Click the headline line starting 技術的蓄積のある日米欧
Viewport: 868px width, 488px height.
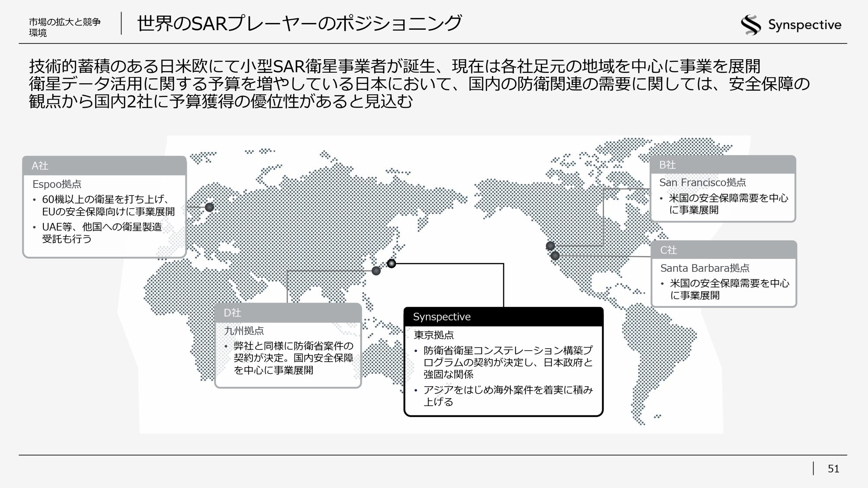tap(395, 66)
